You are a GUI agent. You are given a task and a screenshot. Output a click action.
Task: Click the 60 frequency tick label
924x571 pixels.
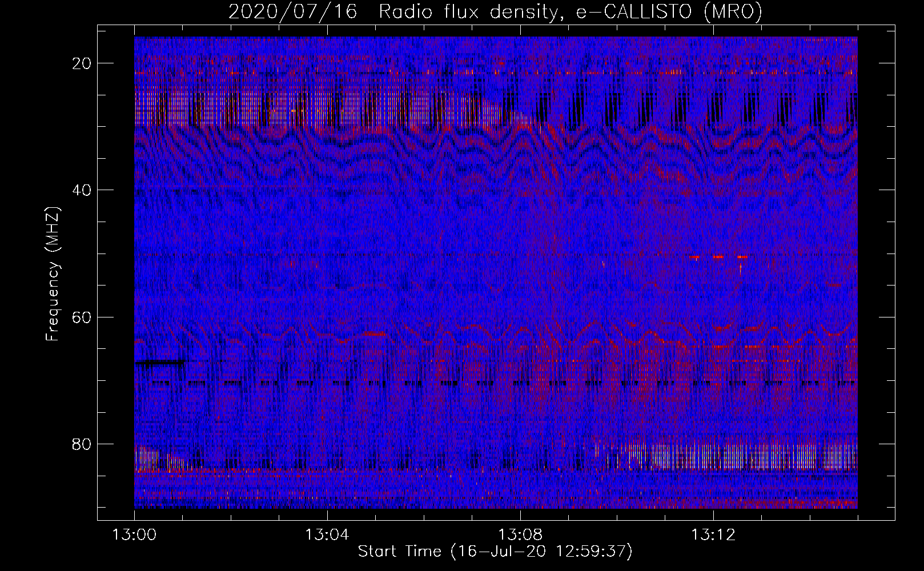pyautogui.click(x=82, y=317)
